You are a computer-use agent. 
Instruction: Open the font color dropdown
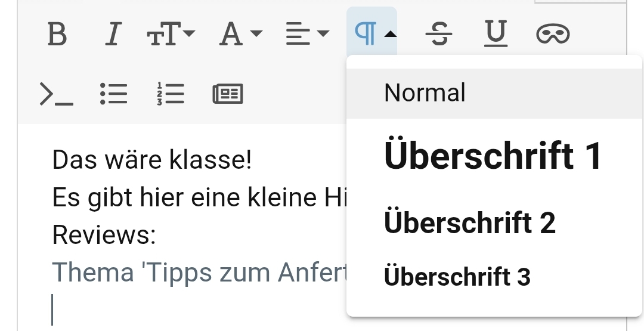[240, 35]
